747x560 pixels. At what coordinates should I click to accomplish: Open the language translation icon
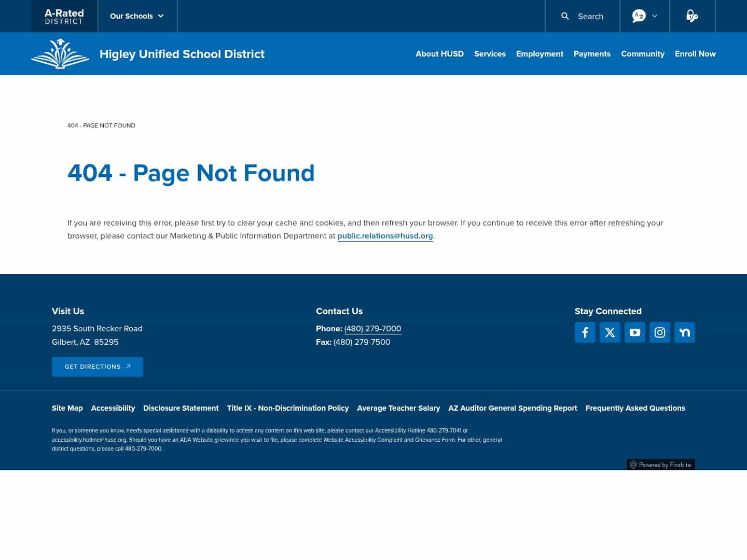639,16
